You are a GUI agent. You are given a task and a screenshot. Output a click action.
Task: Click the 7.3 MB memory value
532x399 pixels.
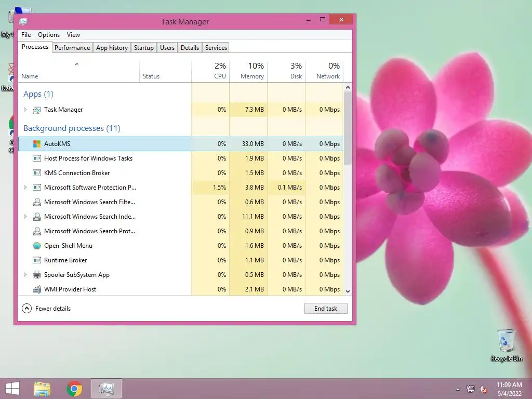tap(248, 110)
